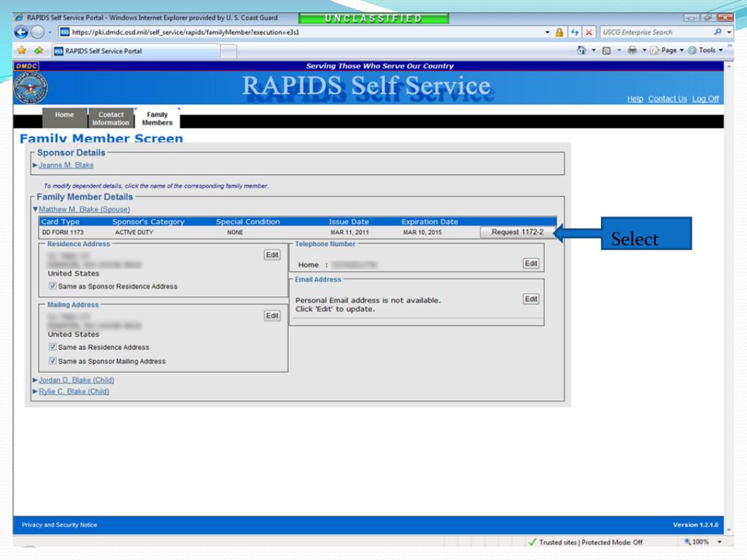The width and height of the screenshot is (747, 560).
Task: Click the browser Forward arrow button
Action: (x=37, y=32)
